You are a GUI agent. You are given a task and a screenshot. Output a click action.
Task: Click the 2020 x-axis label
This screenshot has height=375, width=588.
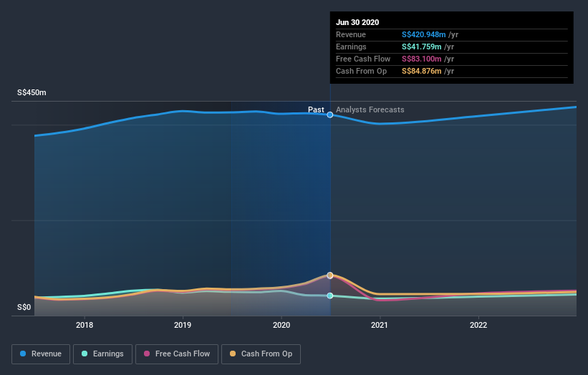point(281,325)
